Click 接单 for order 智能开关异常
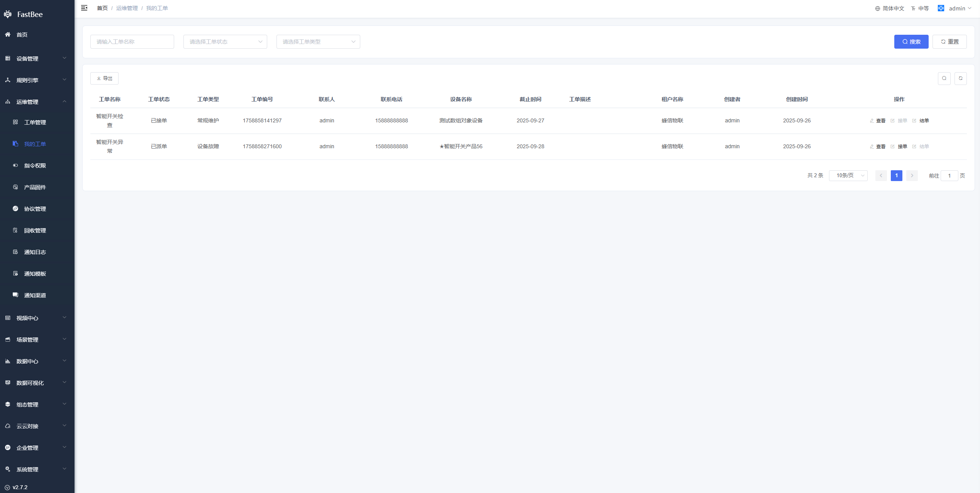Screen dimensions: 980x493 coord(902,147)
